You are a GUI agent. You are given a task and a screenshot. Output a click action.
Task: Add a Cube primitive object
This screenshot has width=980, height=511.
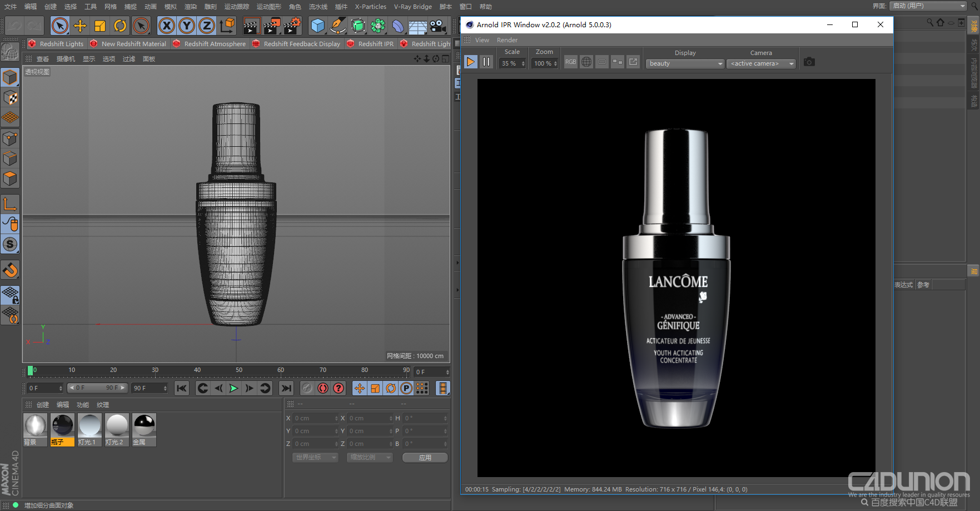coord(318,26)
